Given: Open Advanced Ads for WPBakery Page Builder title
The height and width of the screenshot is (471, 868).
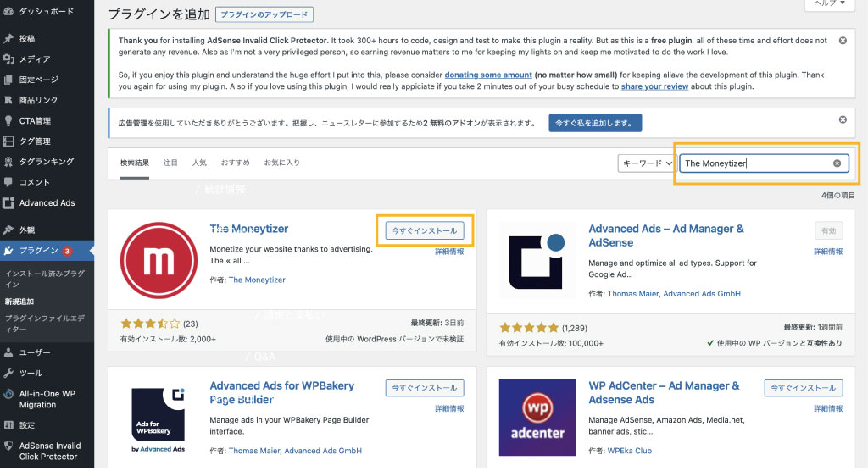Looking at the screenshot, I should (x=281, y=392).
